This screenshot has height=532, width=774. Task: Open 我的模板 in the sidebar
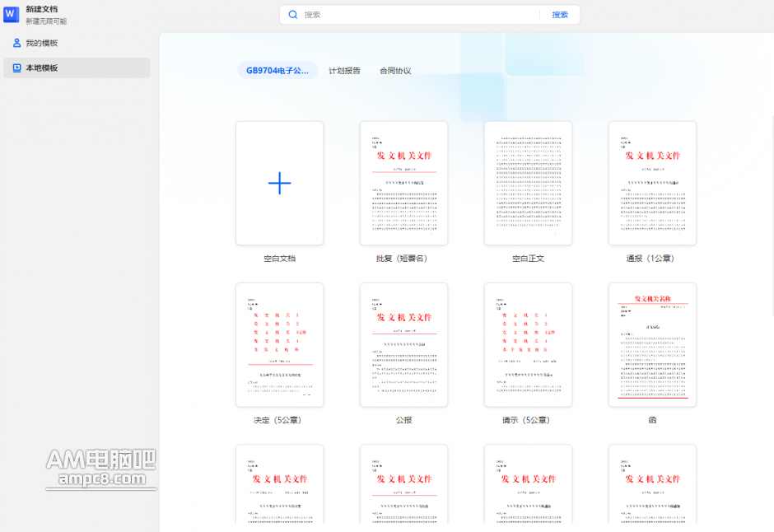click(x=77, y=43)
